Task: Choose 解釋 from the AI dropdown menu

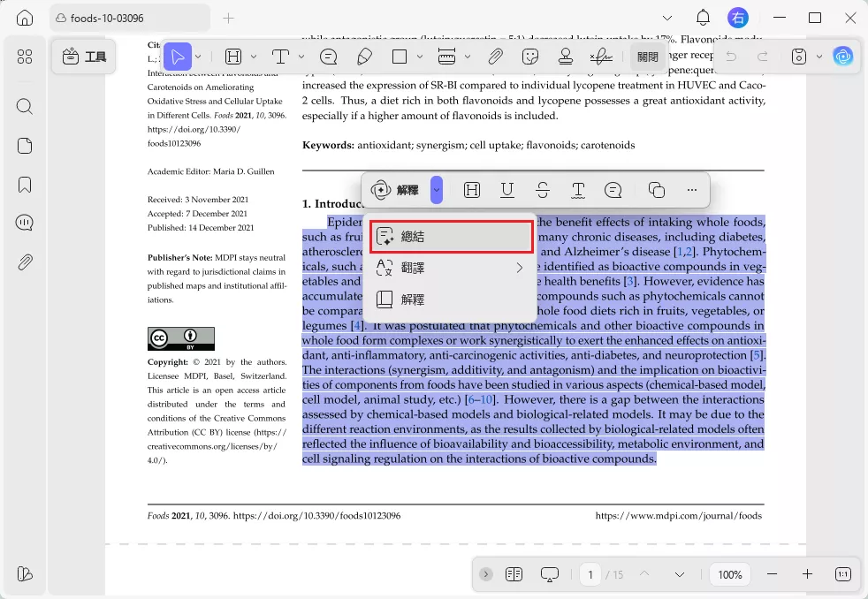Action: (451, 299)
